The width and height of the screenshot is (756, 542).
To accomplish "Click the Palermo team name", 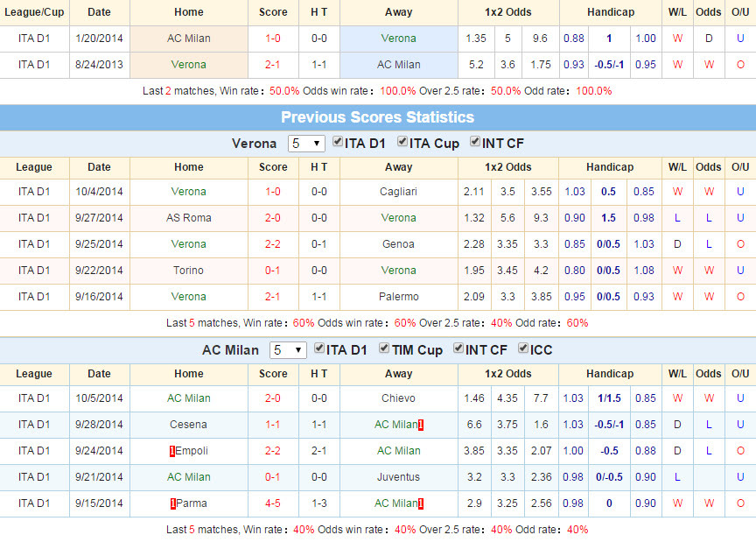I will coord(399,296).
